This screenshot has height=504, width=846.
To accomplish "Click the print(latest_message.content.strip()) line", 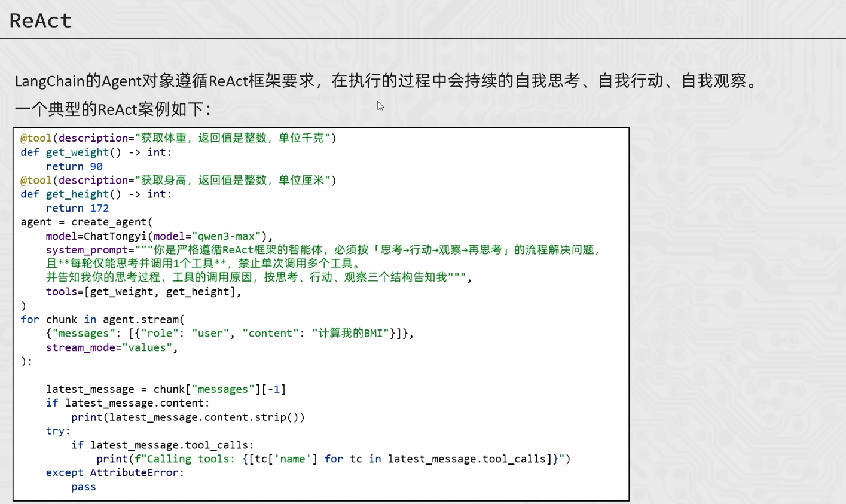I will (188, 417).
